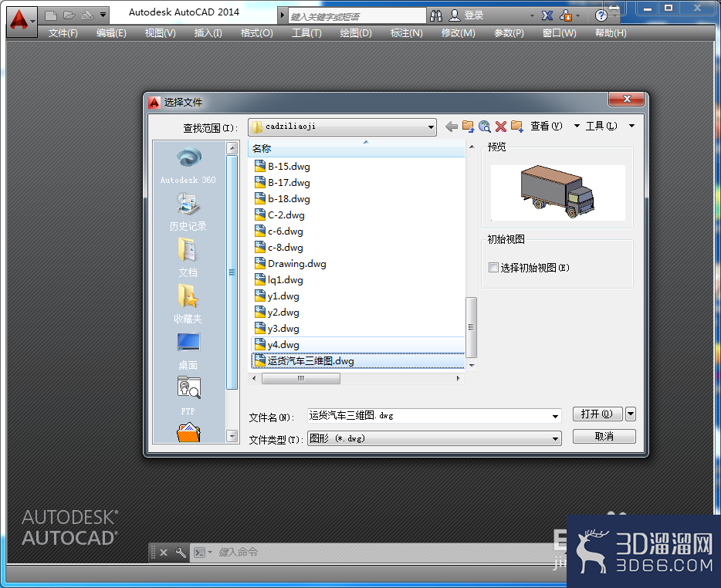Image resolution: width=721 pixels, height=588 pixels.
Task: Select the 桌面 desktop places icon
Action: point(188,352)
